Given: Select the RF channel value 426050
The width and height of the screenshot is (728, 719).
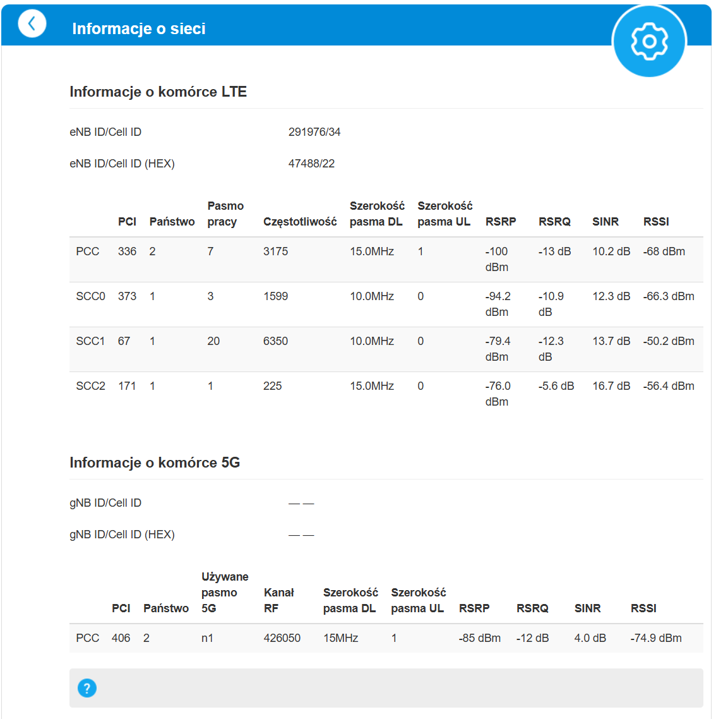Looking at the screenshot, I should (x=282, y=638).
